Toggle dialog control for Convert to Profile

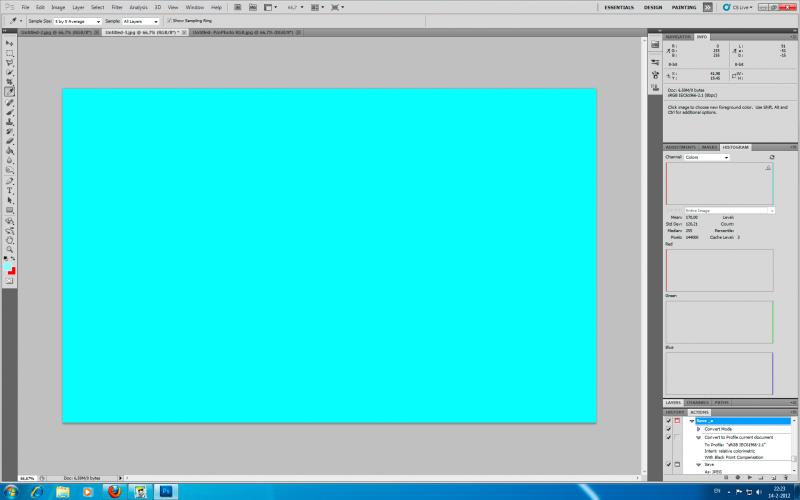point(677,437)
